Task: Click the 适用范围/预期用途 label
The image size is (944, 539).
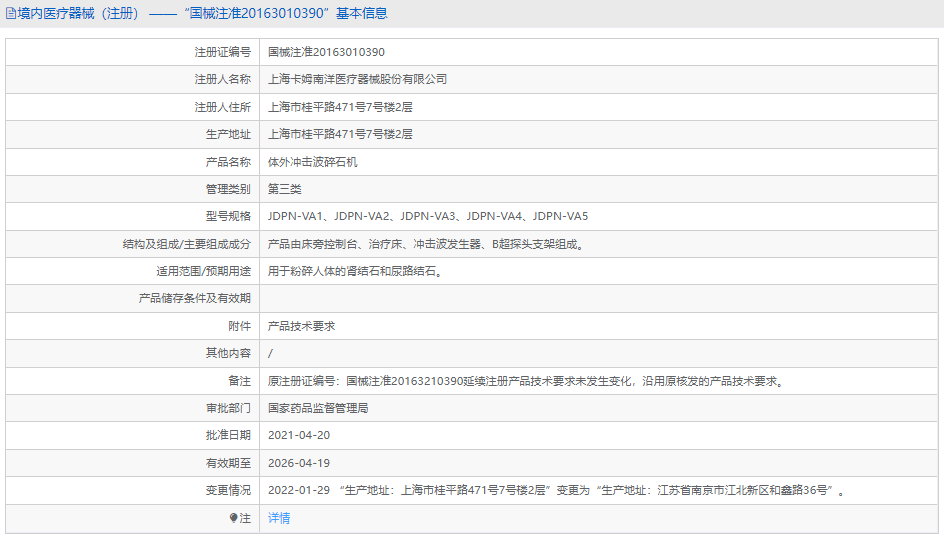Action: pyautogui.click(x=203, y=272)
